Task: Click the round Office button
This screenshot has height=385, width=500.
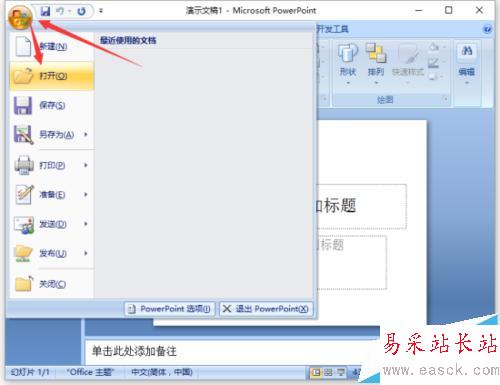Action: [20, 17]
